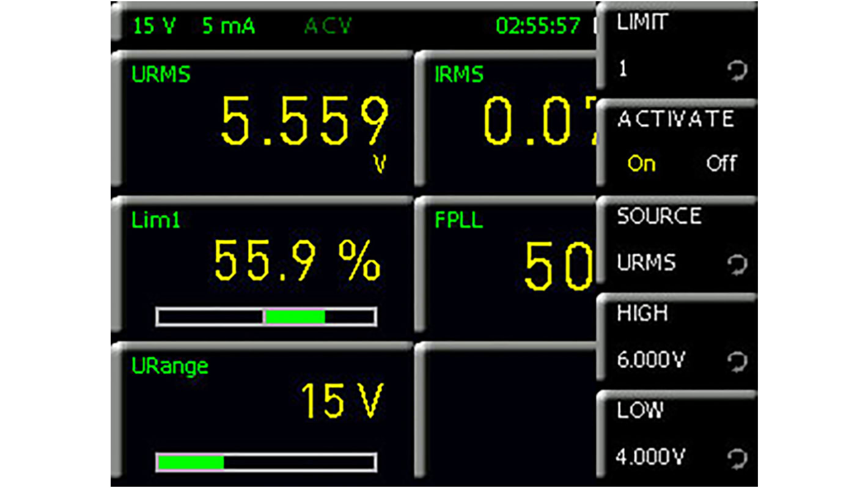Click the URange label
868x488 pixels.
pos(170,366)
